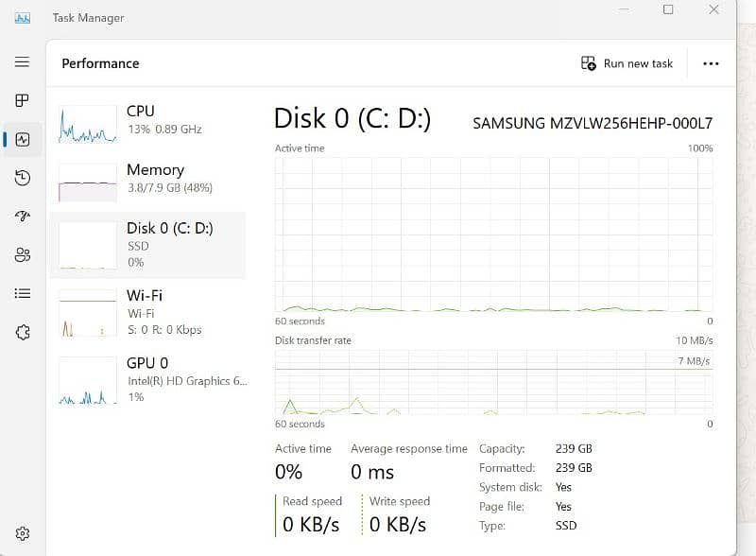756x556 pixels.
Task: Open the Details page icon
Action: click(23, 293)
